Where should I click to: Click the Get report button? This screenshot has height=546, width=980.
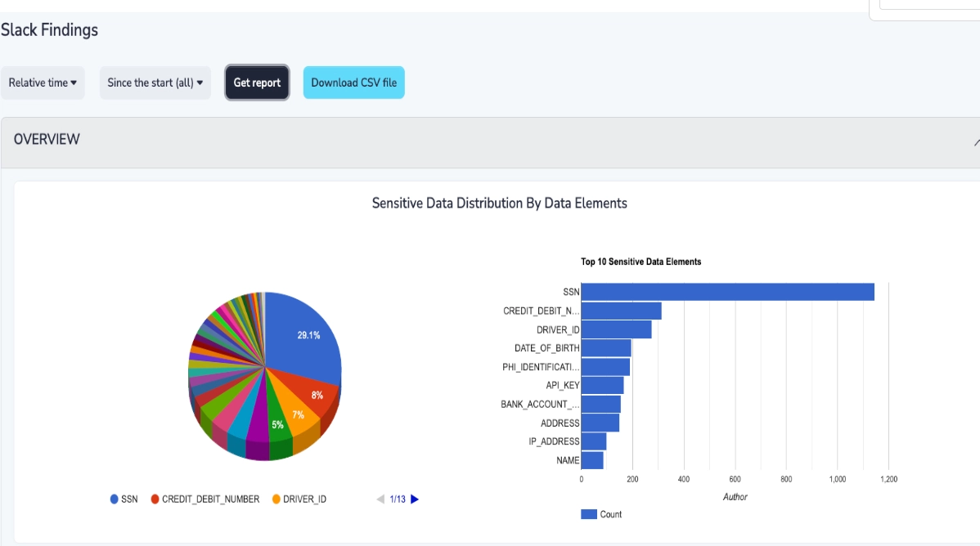pyautogui.click(x=257, y=83)
